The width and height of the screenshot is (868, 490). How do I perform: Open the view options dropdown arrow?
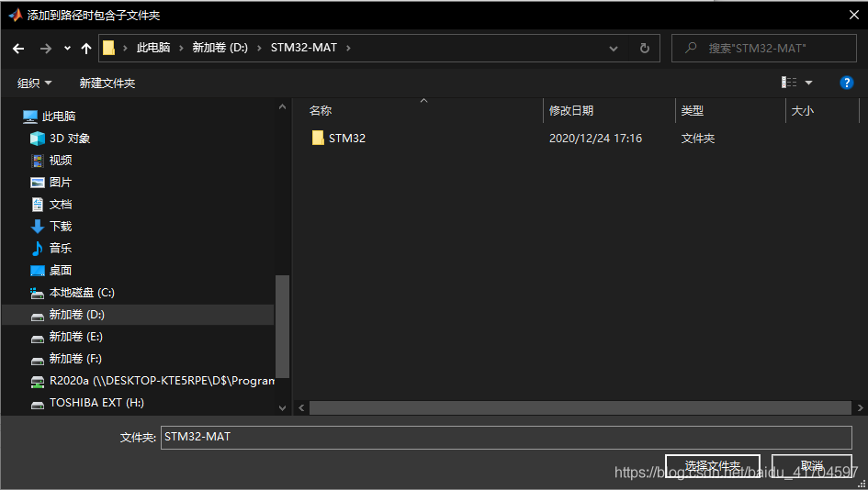tap(809, 83)
